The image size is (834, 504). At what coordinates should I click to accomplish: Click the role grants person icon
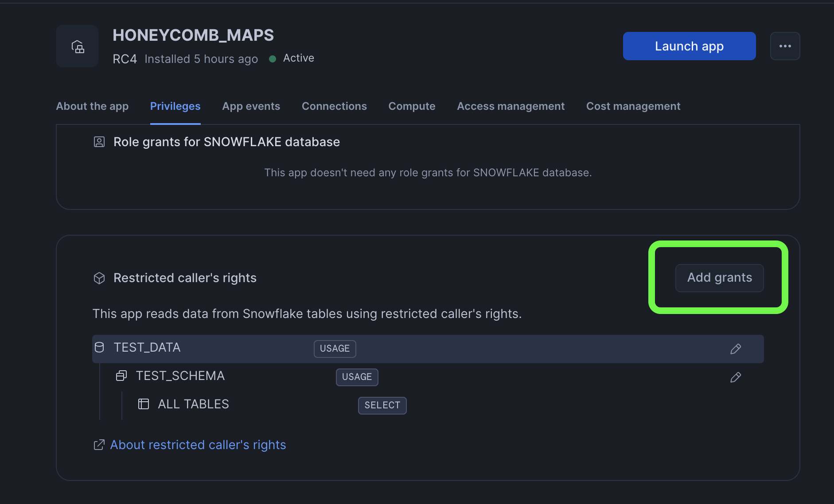coord(99,142)
